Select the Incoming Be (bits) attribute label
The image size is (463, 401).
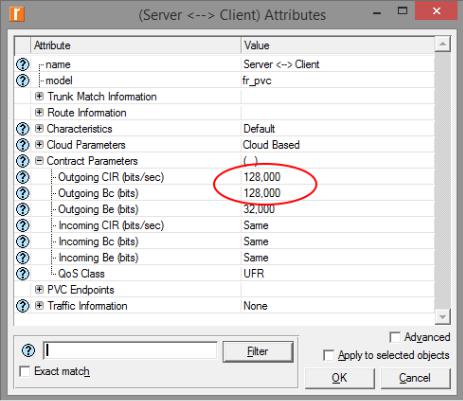[x=98, y=257]
